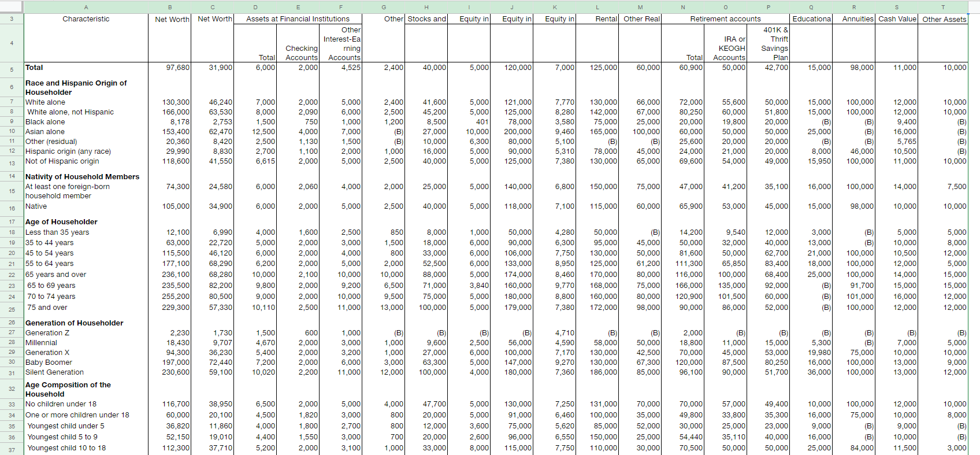Select the cell showing 3,000 in last row
Screen dimensions: 980x455
pos(943,448)
